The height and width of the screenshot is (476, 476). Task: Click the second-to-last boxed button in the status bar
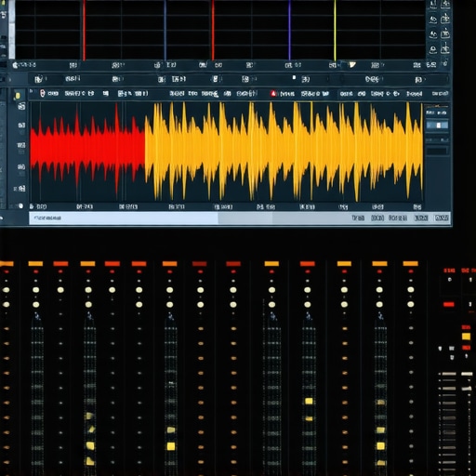[421, 218]
